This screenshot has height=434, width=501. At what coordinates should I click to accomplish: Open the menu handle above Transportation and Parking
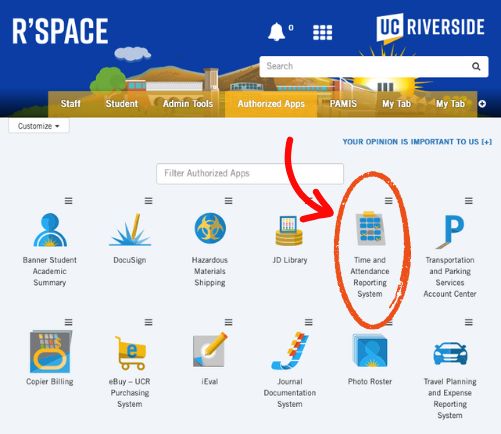tap(469, 201)
